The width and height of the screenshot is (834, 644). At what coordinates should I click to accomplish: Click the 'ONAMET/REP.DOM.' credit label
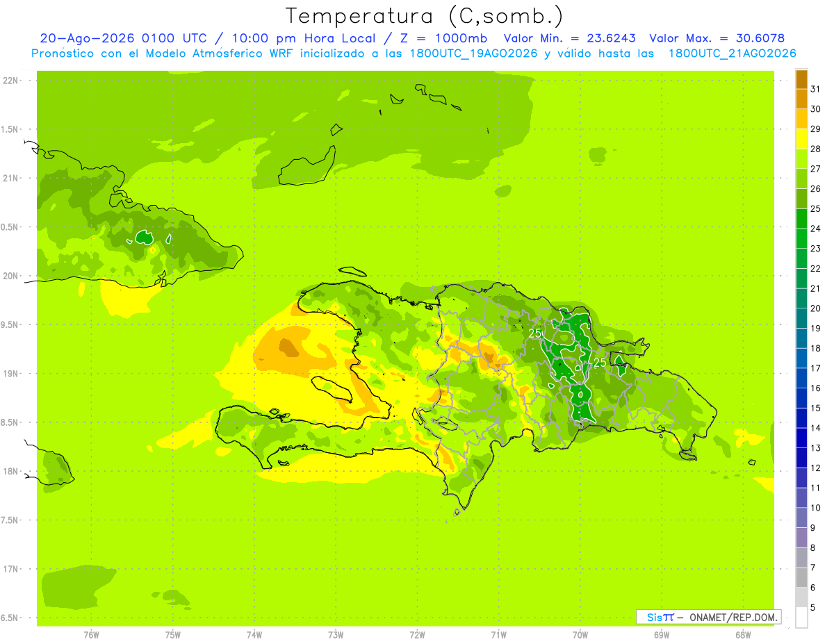[x=733, y=617]
